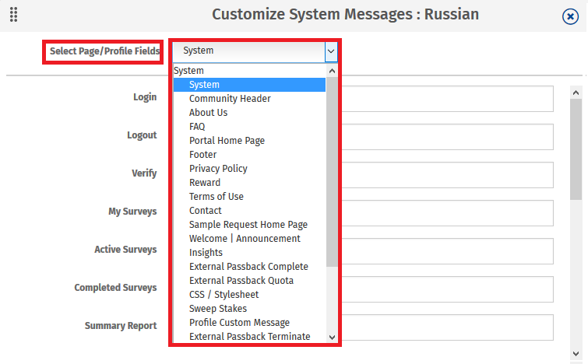The height and width of the screenshot is (364, 588).
Task: Close the Customize System Messages dialog
Action: coord(570,16)
